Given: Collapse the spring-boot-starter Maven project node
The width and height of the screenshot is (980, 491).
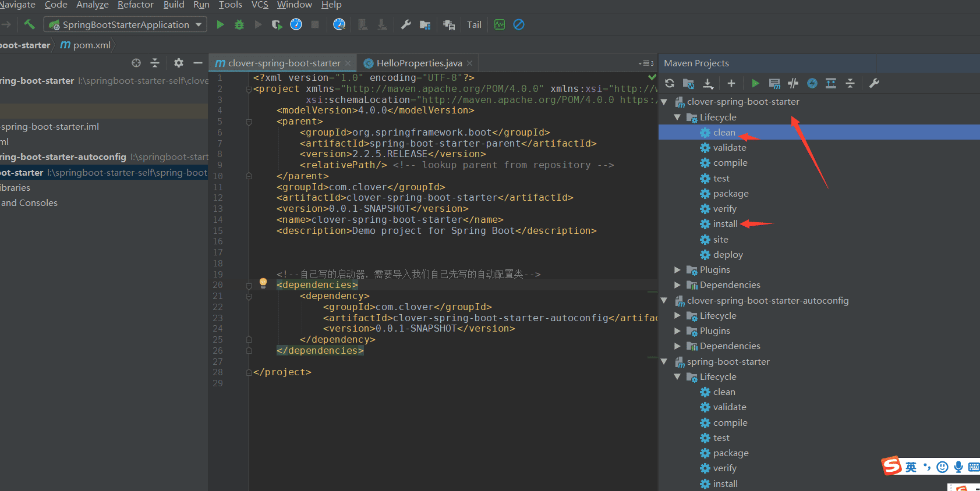Looking at the screenshot, I should (664, 362).
